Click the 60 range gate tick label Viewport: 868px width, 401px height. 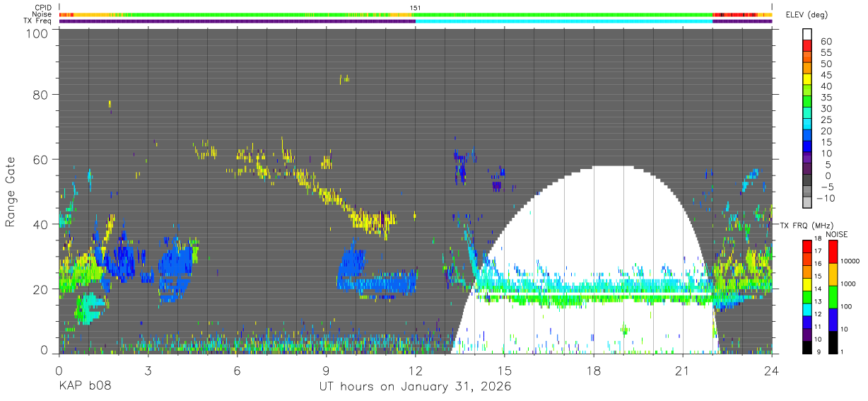tap(40, 159)
